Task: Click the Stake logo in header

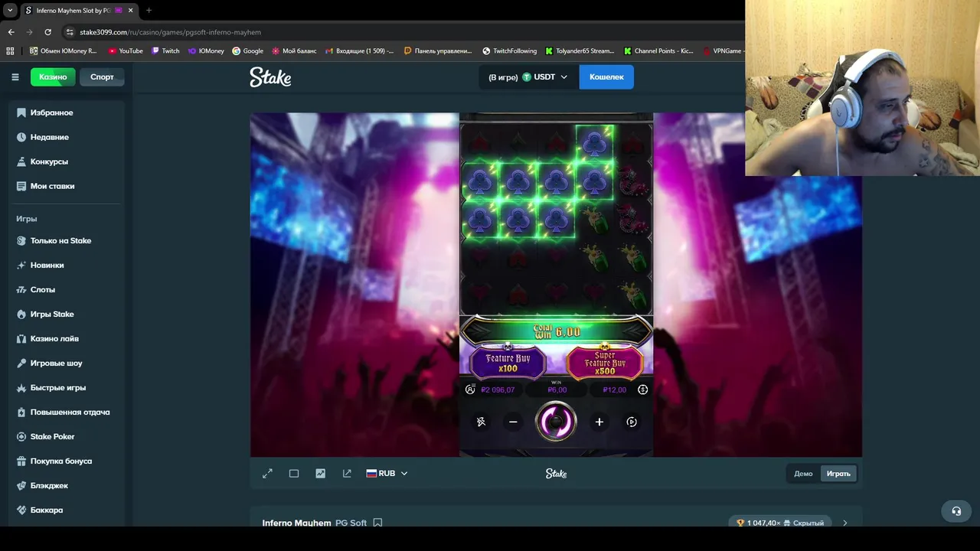Action: tap(270, 77)
